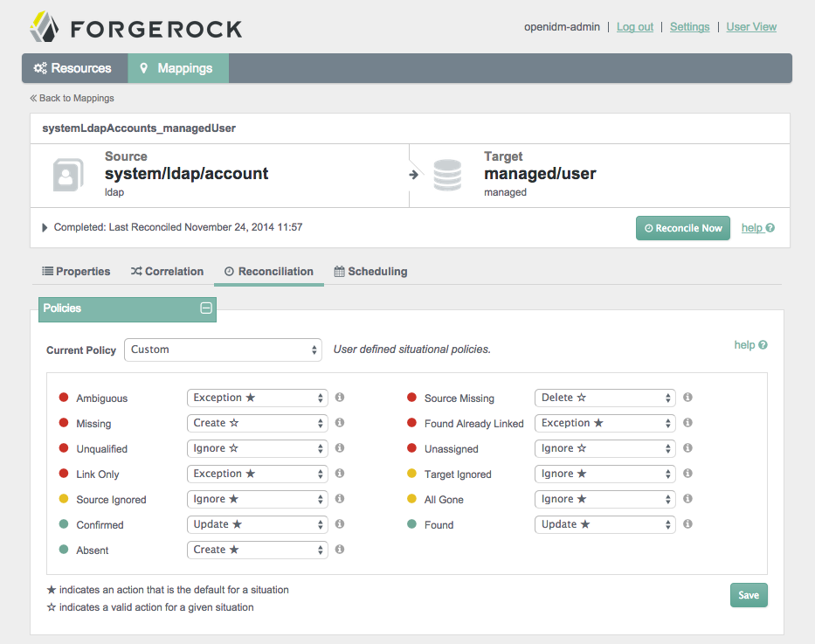This screenshot has height=644, width=815.
Task: Open the Confirmed action dropdown
Action: click(x=258, y=524)
